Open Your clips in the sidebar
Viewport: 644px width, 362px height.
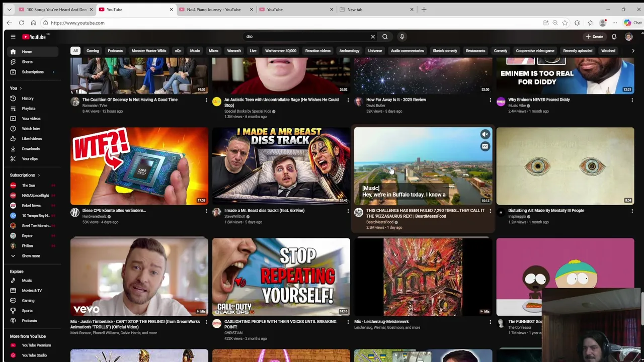coord(29,159)
